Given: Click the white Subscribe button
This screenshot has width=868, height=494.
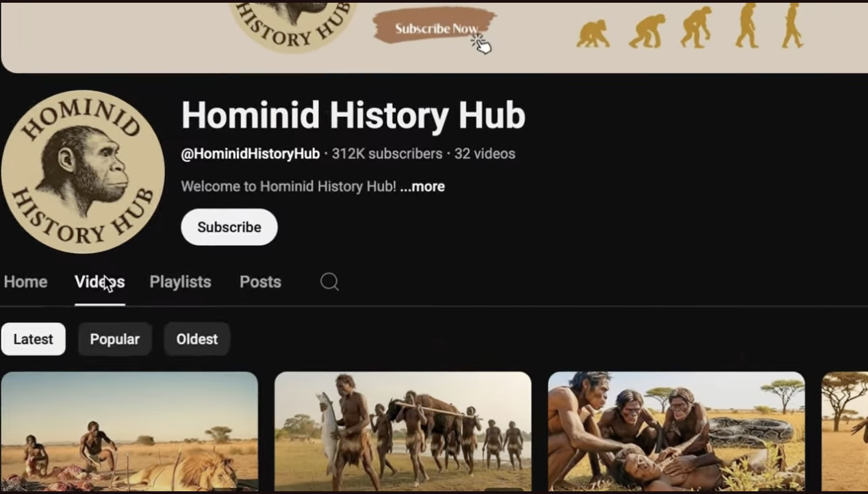Looking at the screenshot, I should pos(229,227).
